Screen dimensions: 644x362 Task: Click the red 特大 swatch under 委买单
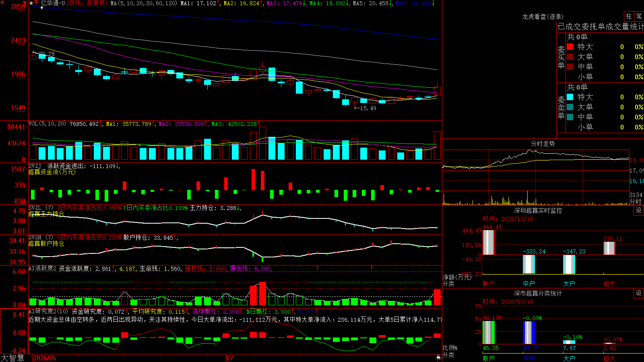(x=570, y=47)
